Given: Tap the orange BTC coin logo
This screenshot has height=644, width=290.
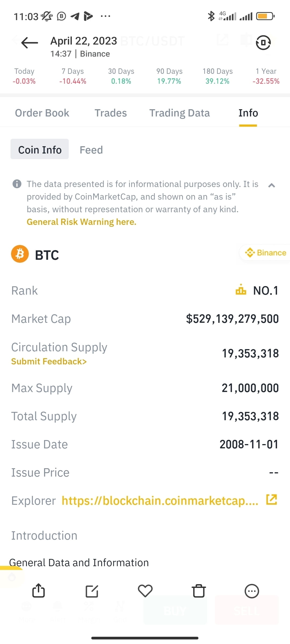Looking at the screenshot, I should tap(20, 254).
